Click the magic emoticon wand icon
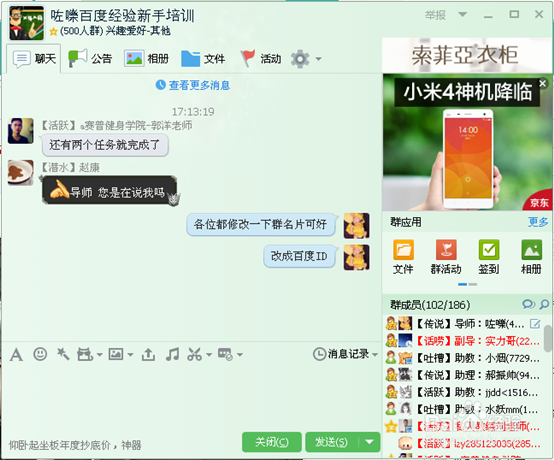Viewport: 554px width, 460px height. click(63, 354)
